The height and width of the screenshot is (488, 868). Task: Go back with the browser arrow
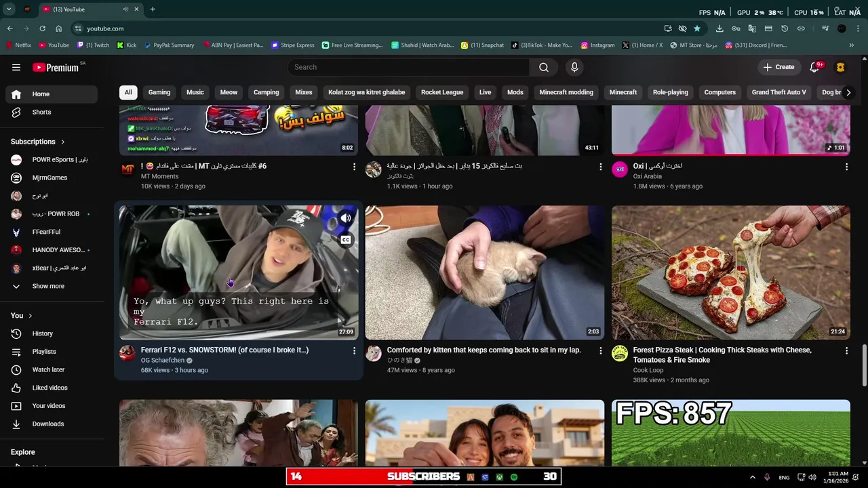[x=9, y=28]
